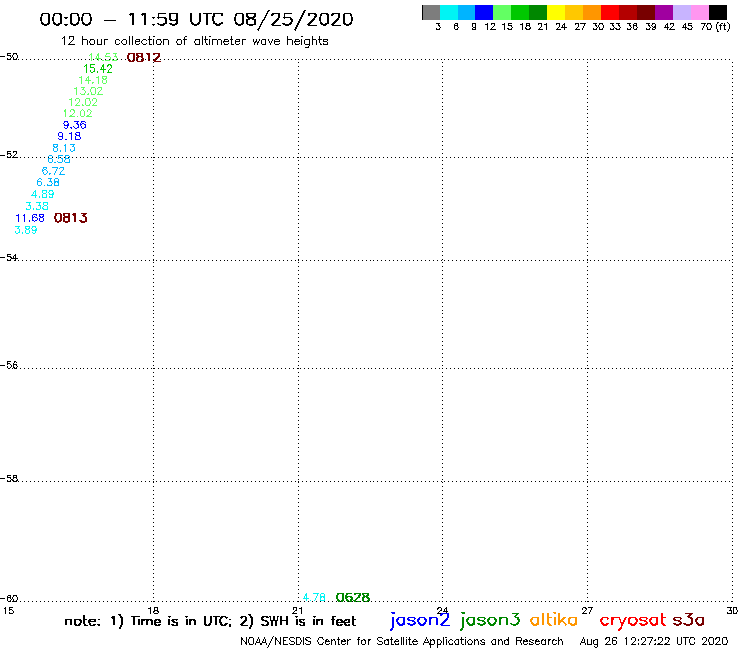Viewport: 740px width, 650px height.
Task: Click the wave height value 15.42
Action: click(98, 68)
